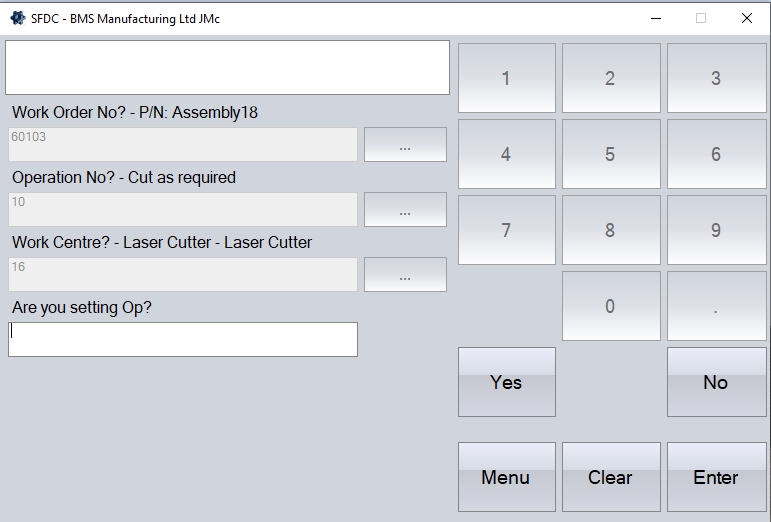Image resolution: width=771 pixels, height=522 pixels.
Task: Answer Yes to setting Op
Action: pos(506,382)
